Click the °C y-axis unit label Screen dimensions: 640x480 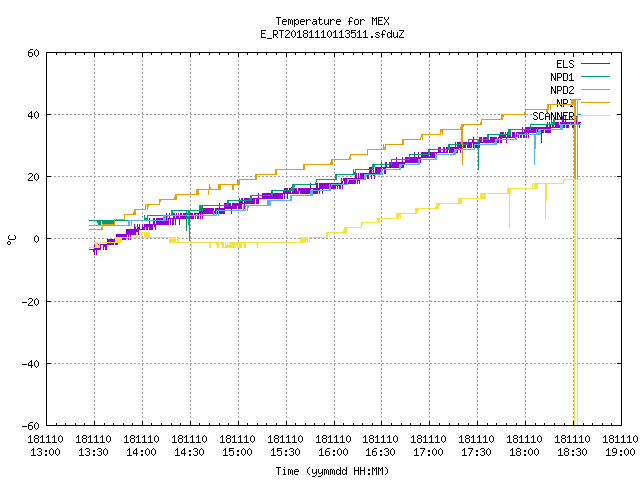(x=12, y=240)
